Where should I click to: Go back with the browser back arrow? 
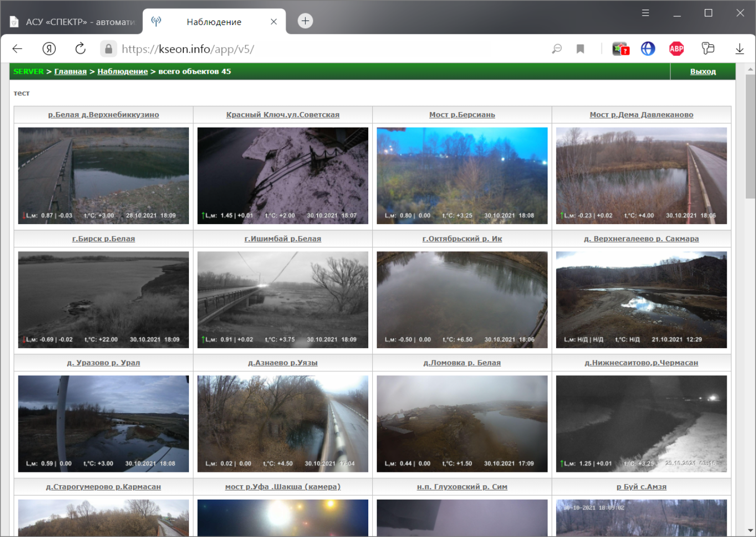coord(17,49)
